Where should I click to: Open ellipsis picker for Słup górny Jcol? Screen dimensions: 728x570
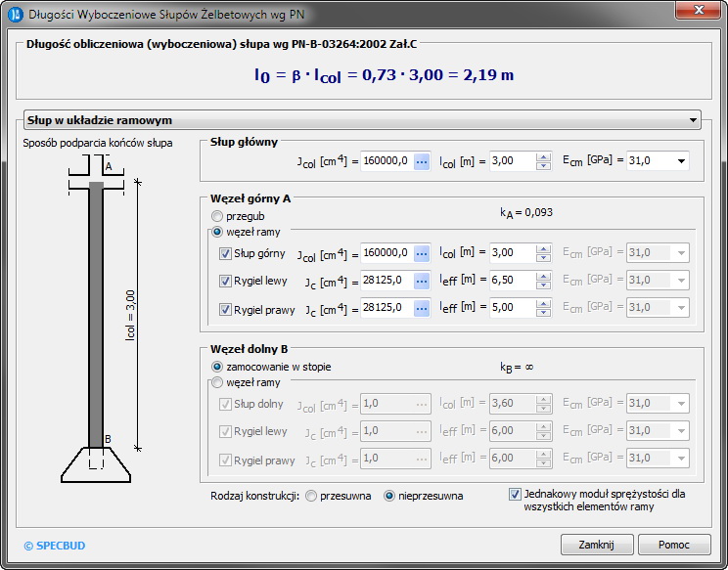pos(422,253)
